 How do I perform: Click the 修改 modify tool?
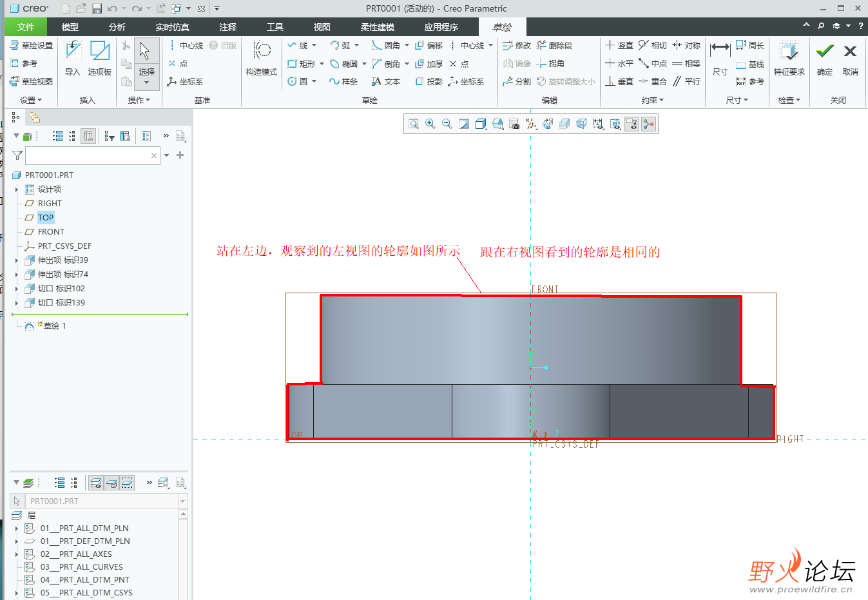click(x=517, y=46)
